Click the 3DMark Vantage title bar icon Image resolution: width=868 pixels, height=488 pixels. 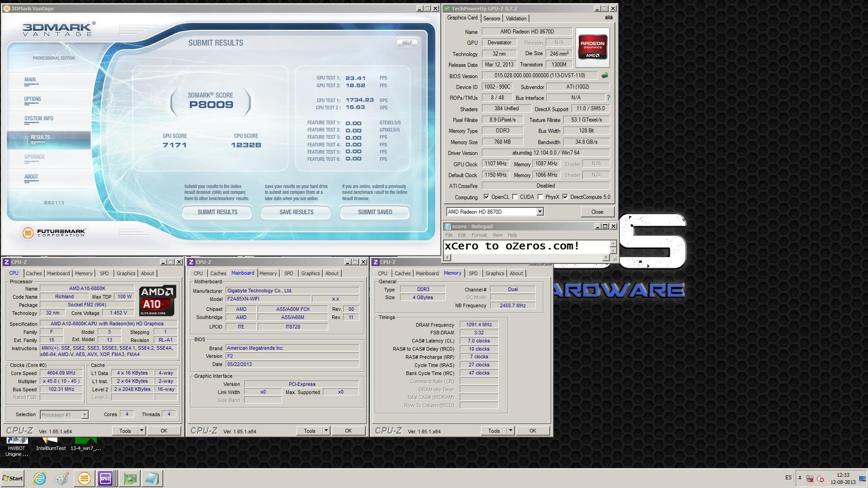[6, 9]
